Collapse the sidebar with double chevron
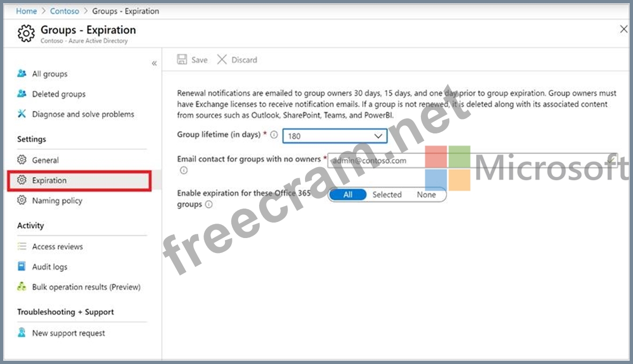633x364 pixels. [154, 63]
